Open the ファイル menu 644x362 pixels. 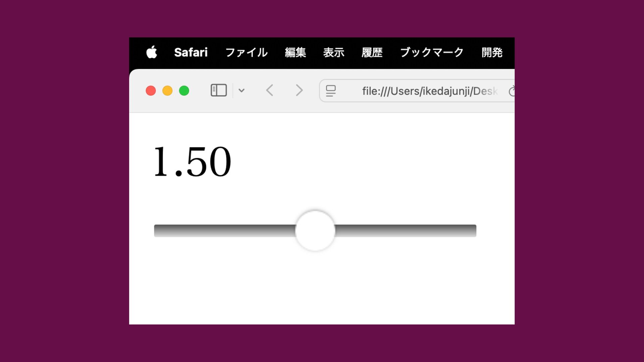point(247,53)
